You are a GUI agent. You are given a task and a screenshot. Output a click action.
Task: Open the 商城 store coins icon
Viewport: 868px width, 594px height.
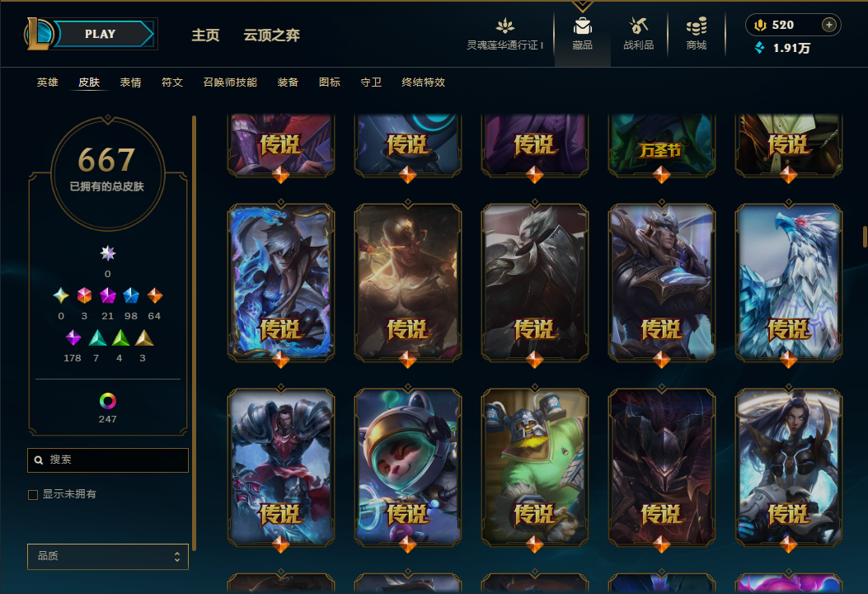point(697,26)
